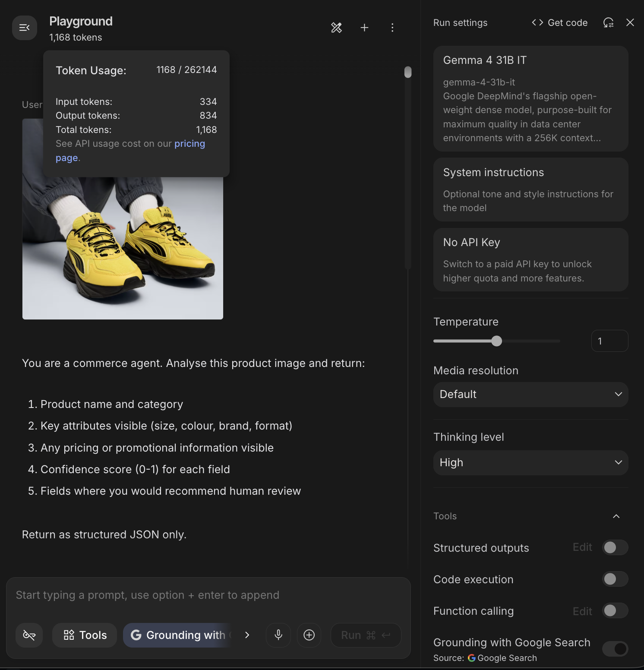Toggle Grounding with Google Search switch
The image size is (644, 670).
(x=615, y=648)
